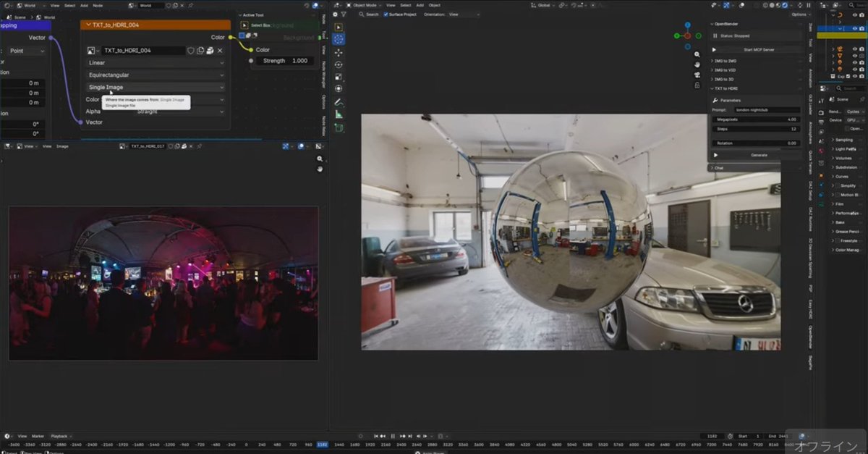Click the timeline pause playback button
The height and width of the screenshot is (454, 868).
point(393,436)
